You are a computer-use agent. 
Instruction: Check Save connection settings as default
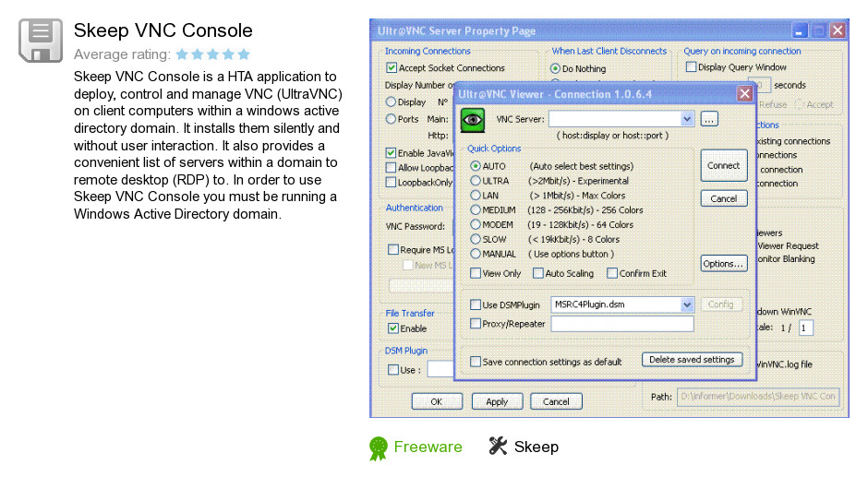pyautogui.click(x=475, y=362)
